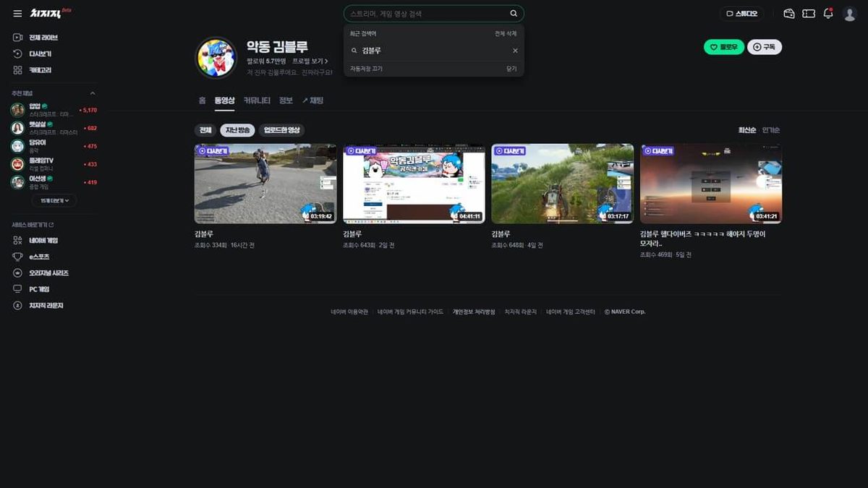Click © NAVER Corp. footer link
The height and width of the screenshot is (488, 868).
tap(625, 312)
